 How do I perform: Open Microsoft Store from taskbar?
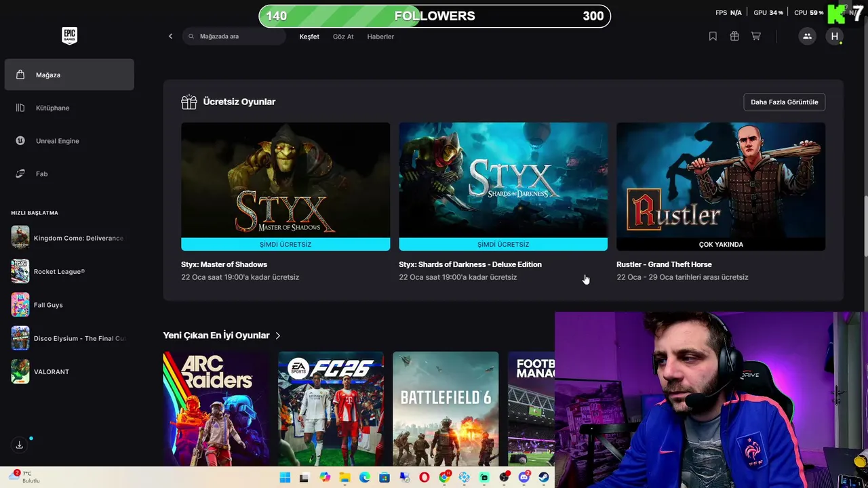point(384,477)
